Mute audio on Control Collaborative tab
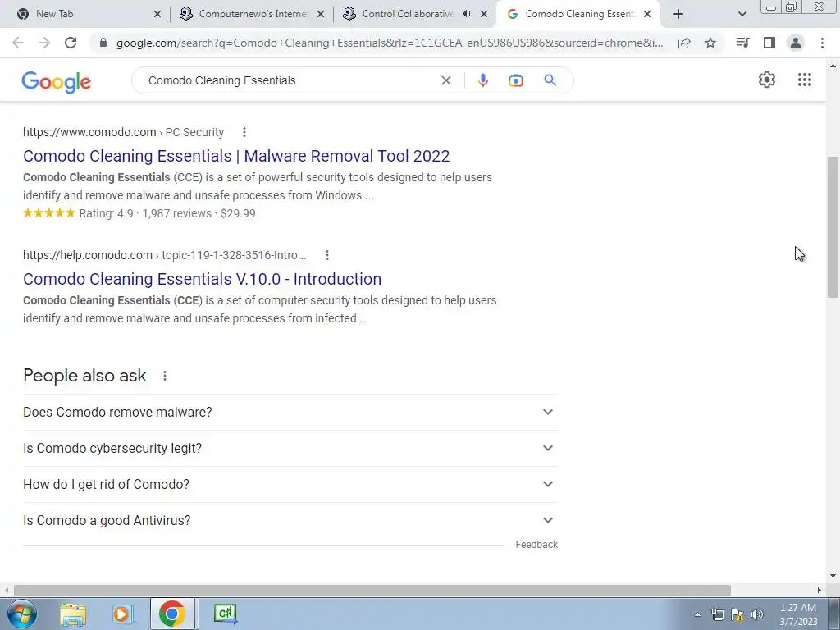Image resolution: width=840 pixels, height=630 pixels. click(x=466, y=14)
